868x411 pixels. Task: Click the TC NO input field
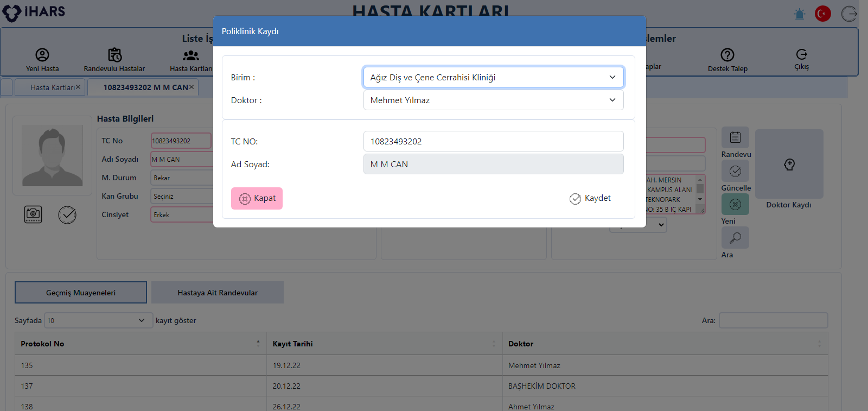tap(493, 141)
